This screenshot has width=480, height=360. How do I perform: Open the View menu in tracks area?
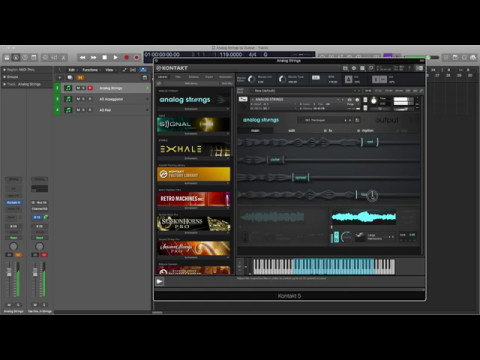(110, 70)
